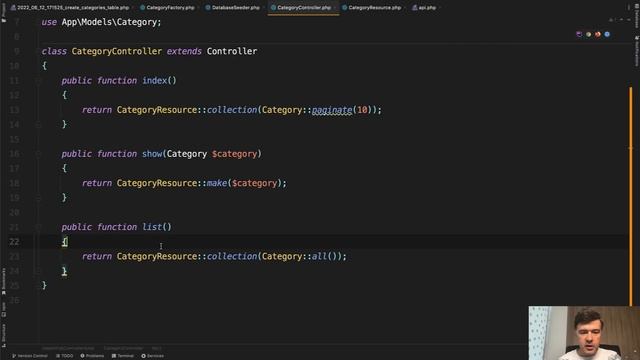Click the '$category' parameter in show()

tap(235, 154)
